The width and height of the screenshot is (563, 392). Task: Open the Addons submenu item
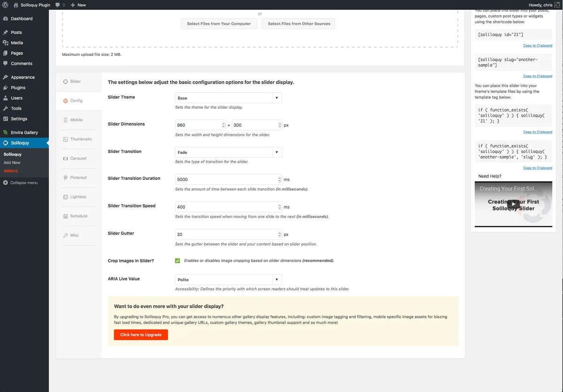click(x=11, y=171)
